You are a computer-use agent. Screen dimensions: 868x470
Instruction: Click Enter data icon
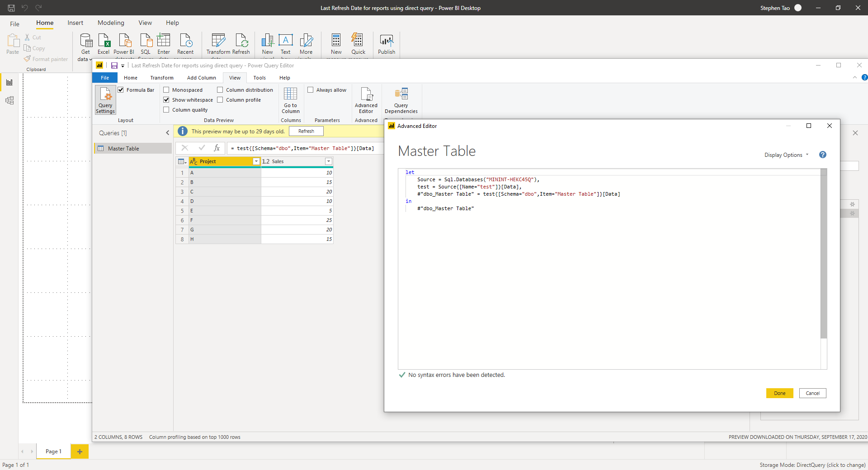point(164,44)
